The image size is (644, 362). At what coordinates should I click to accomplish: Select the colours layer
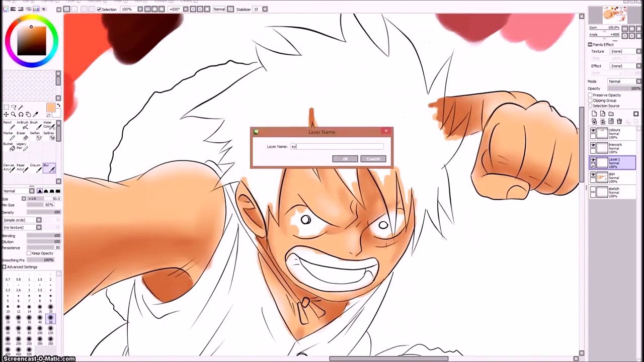click(613, 133)
